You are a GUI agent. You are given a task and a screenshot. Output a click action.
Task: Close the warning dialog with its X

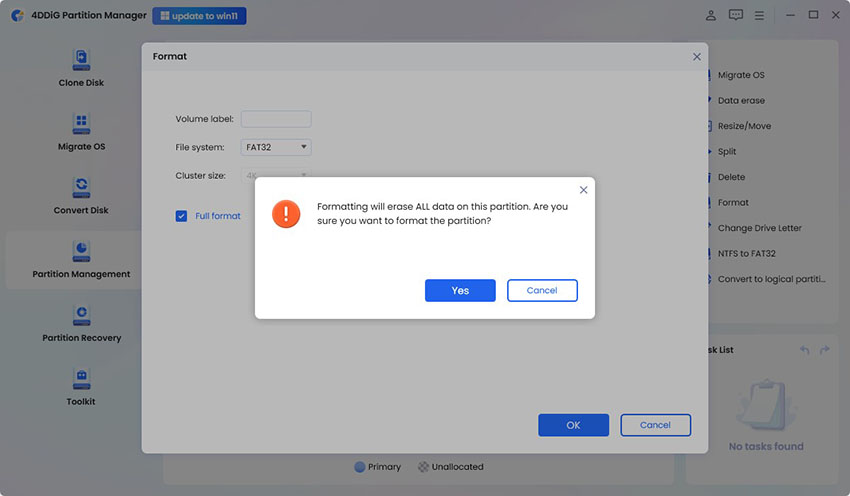(583, 190)
